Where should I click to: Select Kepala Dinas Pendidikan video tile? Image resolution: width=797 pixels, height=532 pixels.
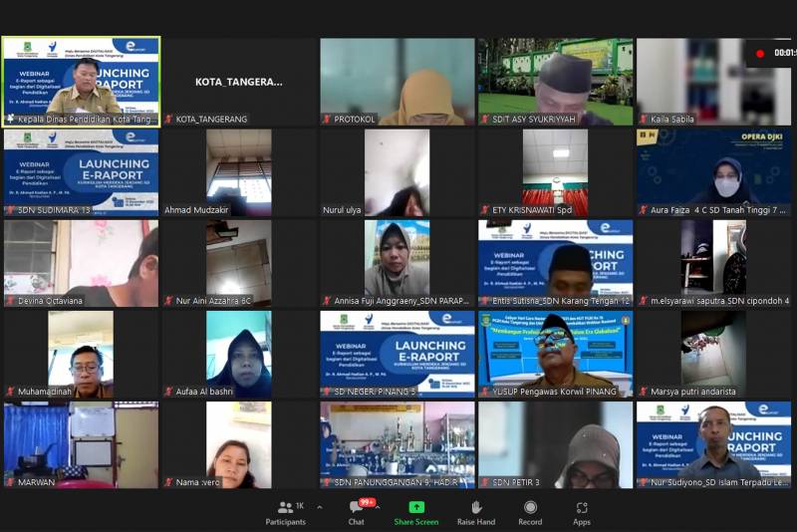coord(81,80)
